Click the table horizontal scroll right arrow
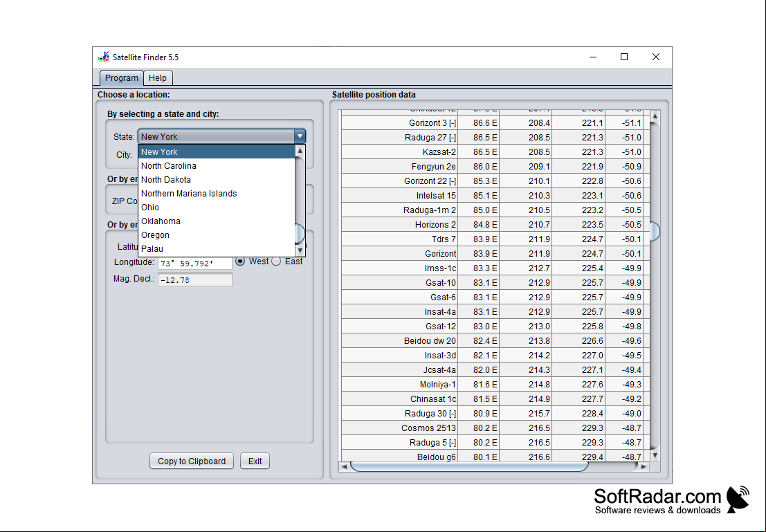The image size is (766, 532). coord(644,466)
